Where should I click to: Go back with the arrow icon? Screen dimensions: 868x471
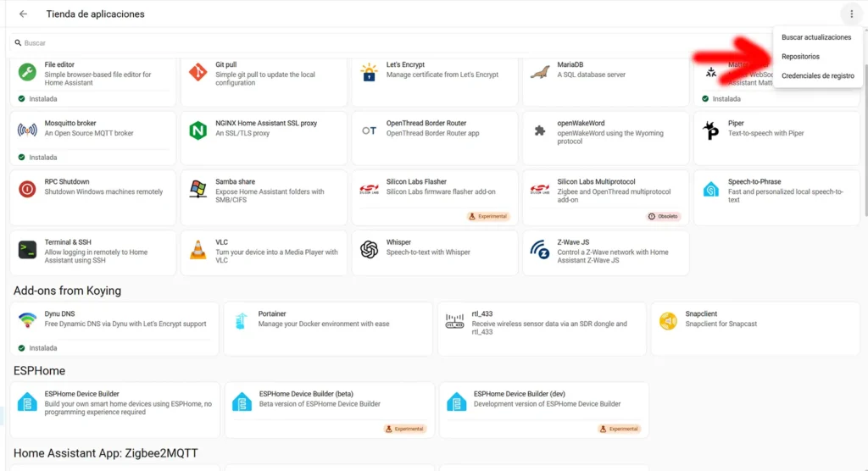point(23,14)
